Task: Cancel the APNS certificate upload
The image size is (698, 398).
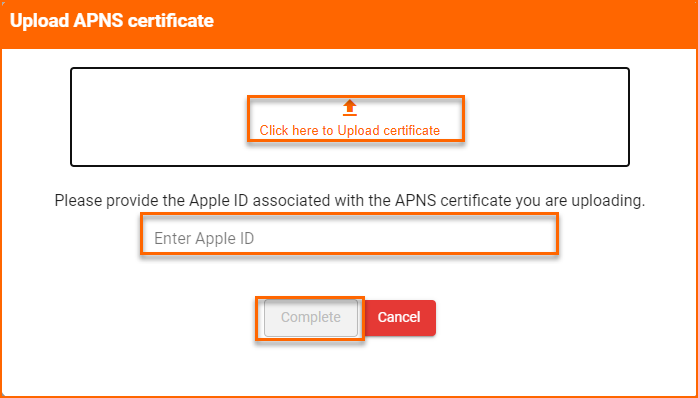Action: click(399, 317)
